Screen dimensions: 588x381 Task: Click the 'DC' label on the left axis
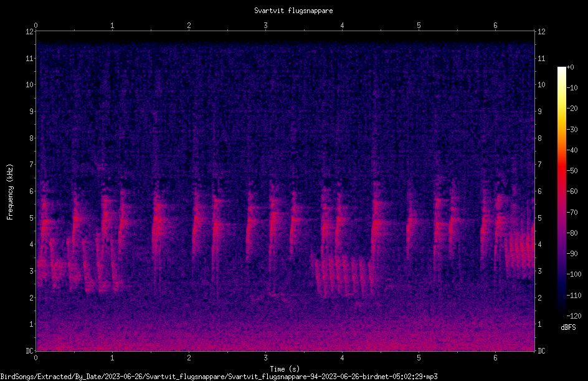(29, 351)
